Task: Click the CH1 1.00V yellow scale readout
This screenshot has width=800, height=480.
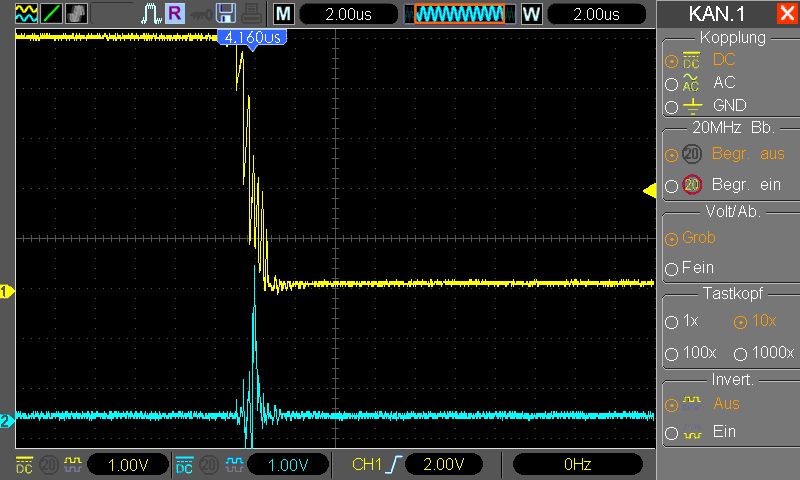Action: (126, 464)
